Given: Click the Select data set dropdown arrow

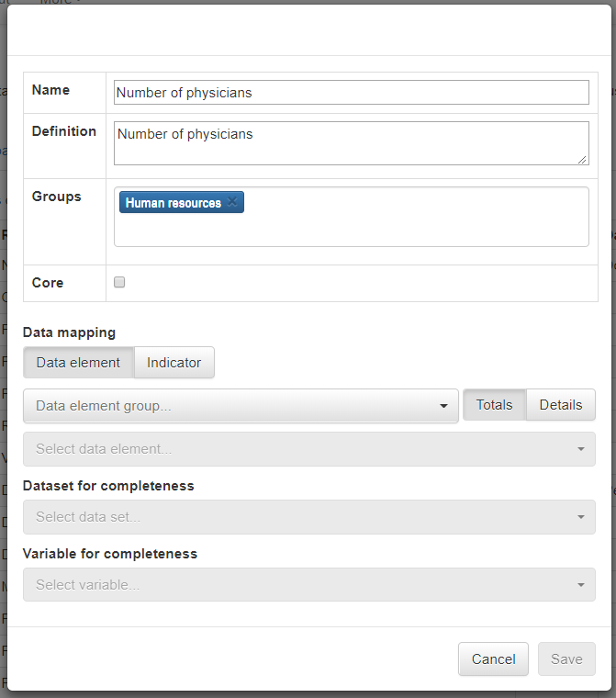Looking at the screenshot, I should click(581, 517).
